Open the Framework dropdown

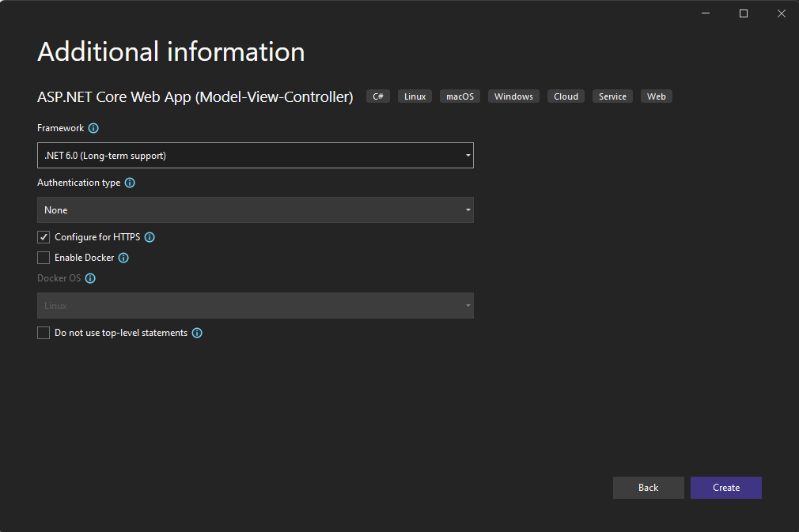255,155
